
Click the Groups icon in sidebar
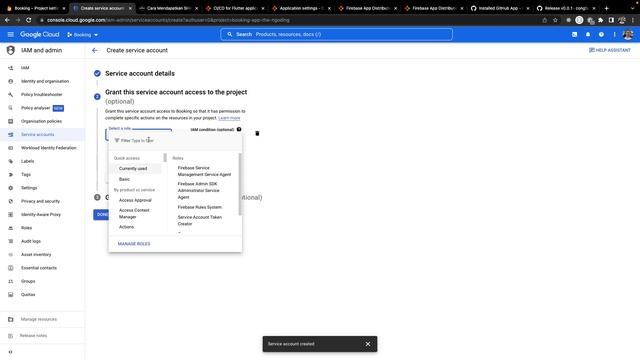(11, 281)
